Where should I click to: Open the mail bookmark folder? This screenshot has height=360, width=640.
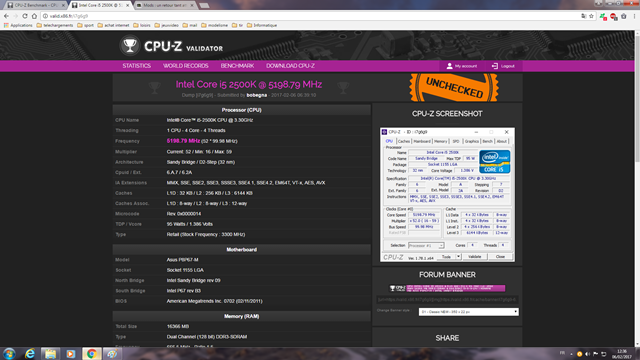(x=190, y=25)
